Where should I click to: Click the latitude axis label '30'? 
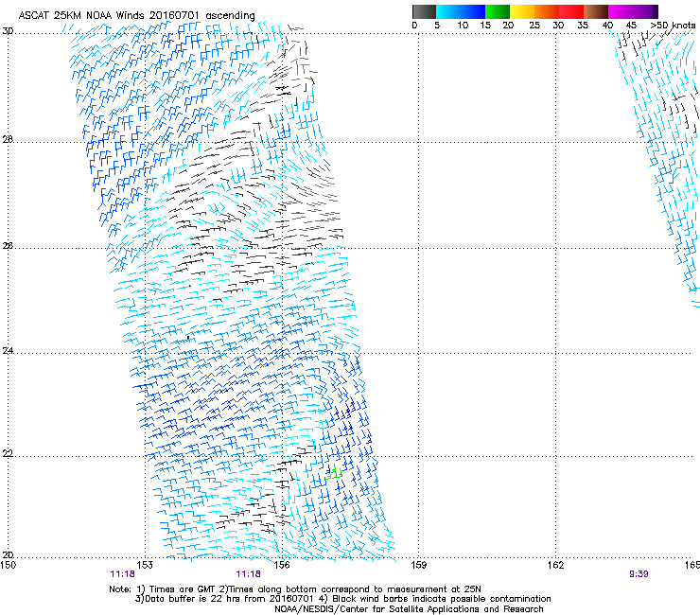(x=8, y=31)
